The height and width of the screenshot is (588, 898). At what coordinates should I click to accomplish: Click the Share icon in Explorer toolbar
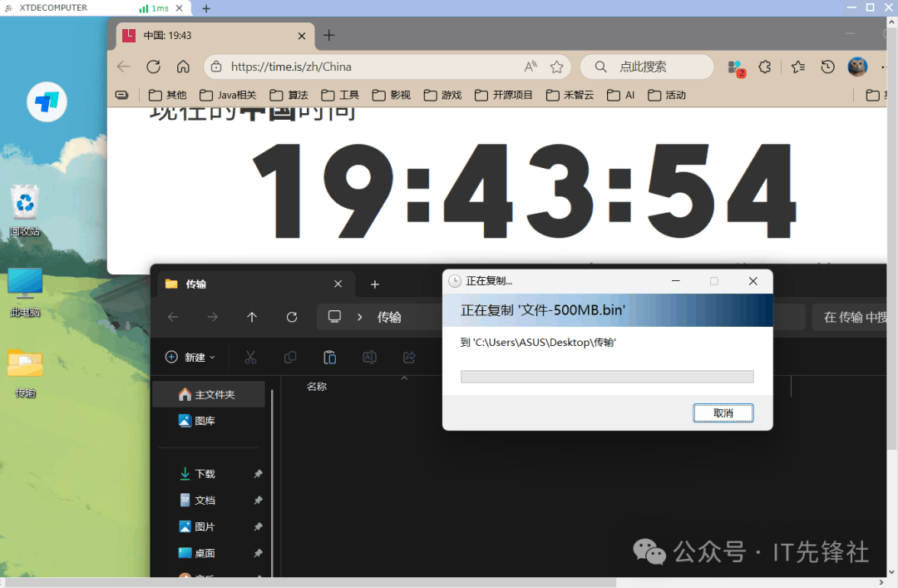tap(409, 357)
